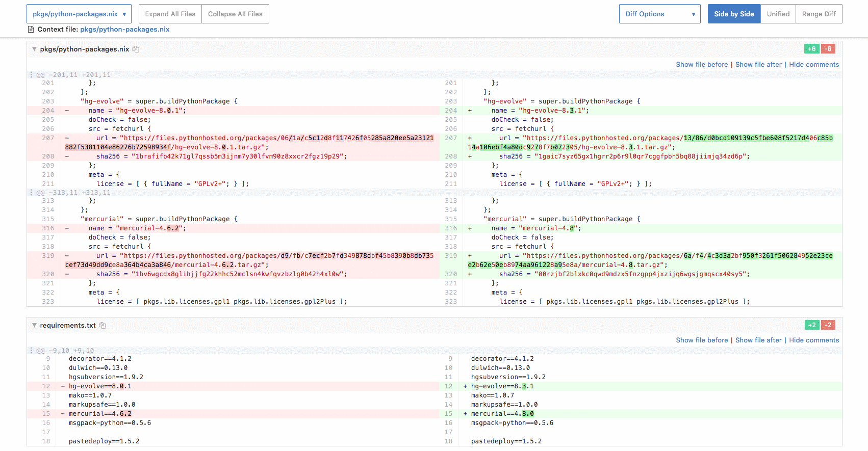Click the -2 deletions badge for requirements.txt
This screenshot has height=451, width=868.
828,325
